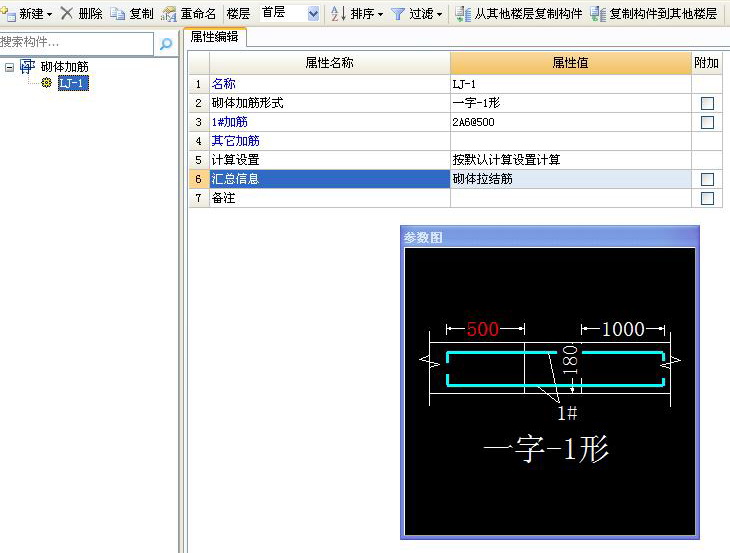Open the 新建 dropdown arrow
This screenshot has height=553, width=730.
click(x=49, y=14)
